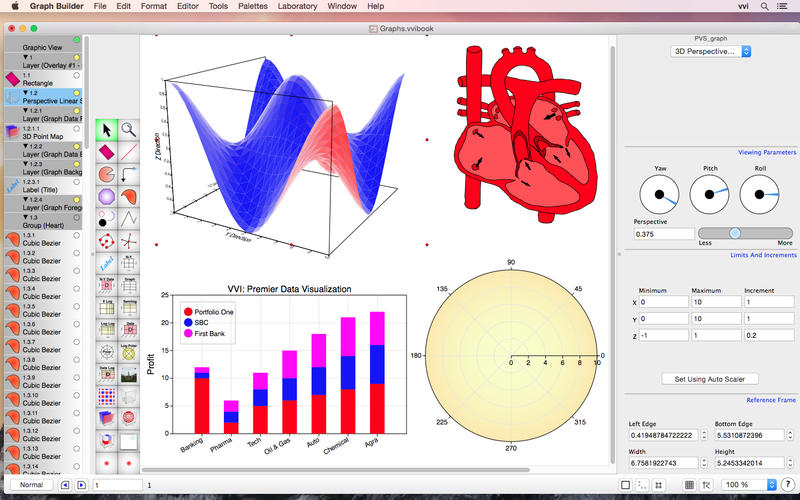Collapse layer 1 disclosure triangle

coord(25,58)
